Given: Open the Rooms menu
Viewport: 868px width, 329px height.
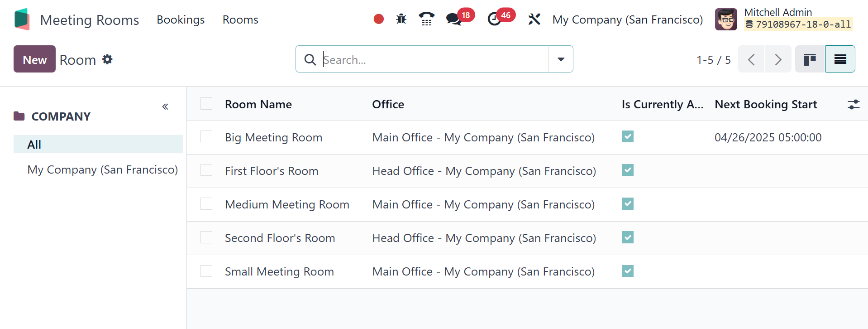Looking at the screenshot, I should click(x=240, y=20).
